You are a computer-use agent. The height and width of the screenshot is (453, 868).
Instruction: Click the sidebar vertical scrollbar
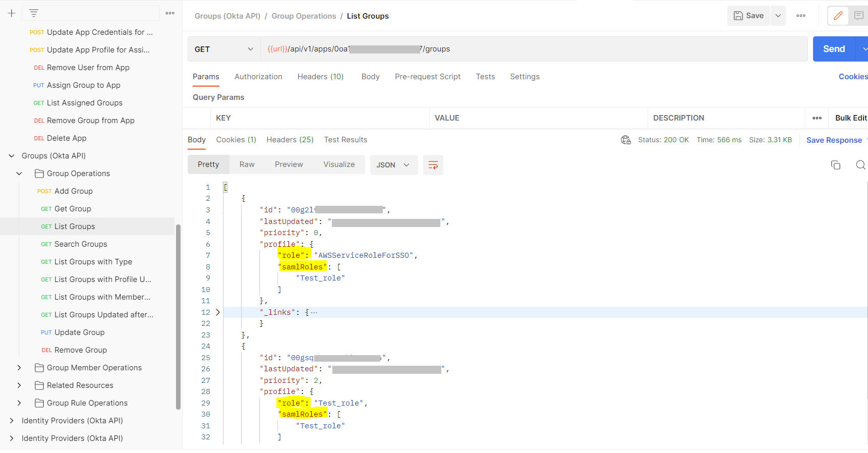(x=178, y=317)
